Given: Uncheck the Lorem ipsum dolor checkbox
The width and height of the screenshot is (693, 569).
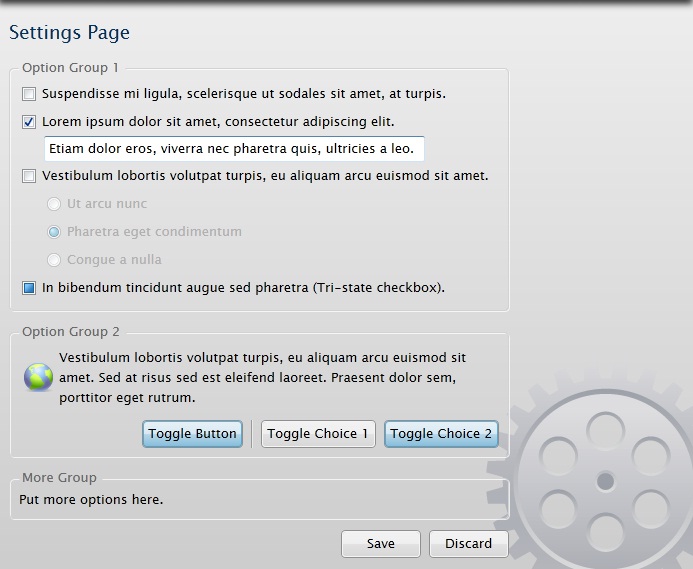Looking at the screenshot, I should click(29, 122).
